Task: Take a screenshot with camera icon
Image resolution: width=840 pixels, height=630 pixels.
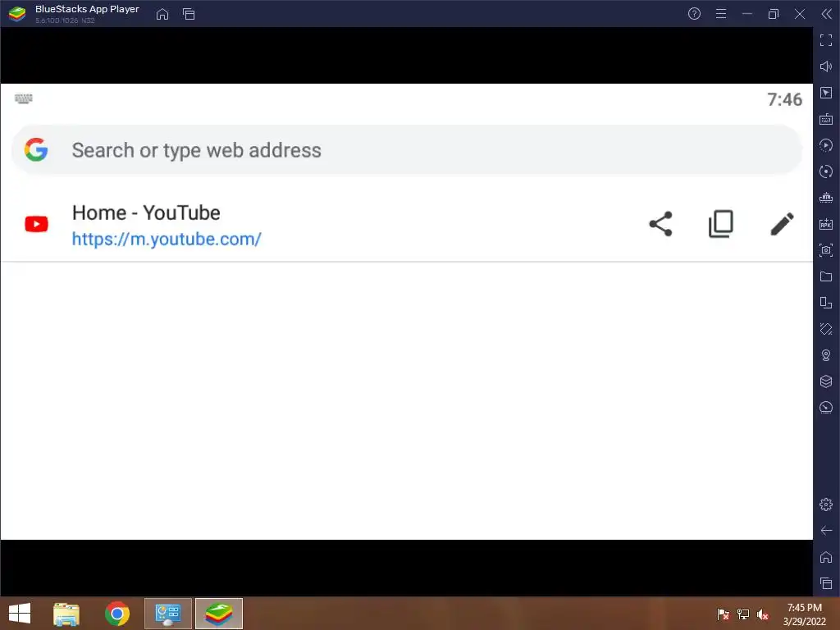Action: click(826, 250)
